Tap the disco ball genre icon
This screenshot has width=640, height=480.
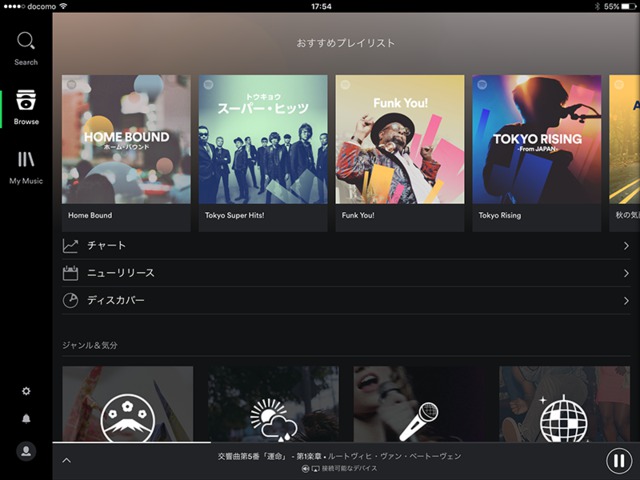pos(563,420)
